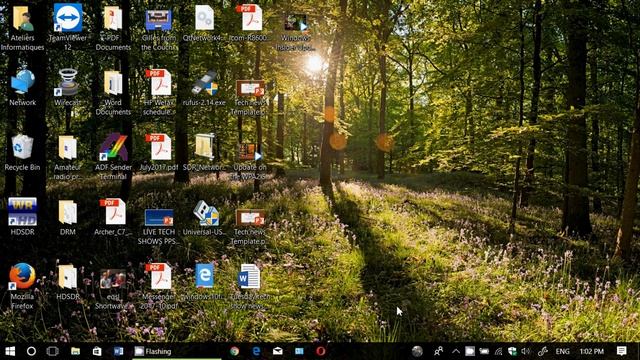This screenshot has width=640, height=360.
Task: Open the Update on the WPA2 video
Action: tap(250, 161)
